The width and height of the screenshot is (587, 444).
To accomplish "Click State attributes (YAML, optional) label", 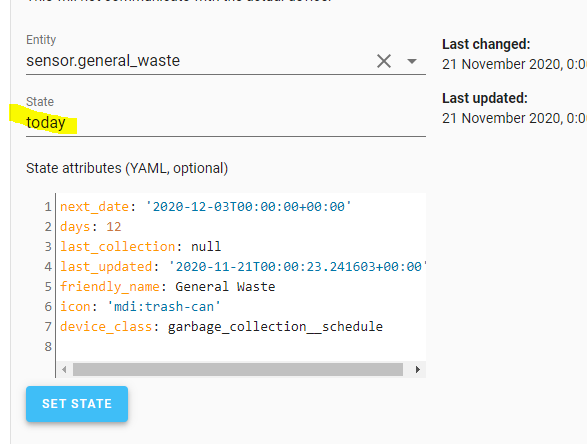I will [127, 168].
